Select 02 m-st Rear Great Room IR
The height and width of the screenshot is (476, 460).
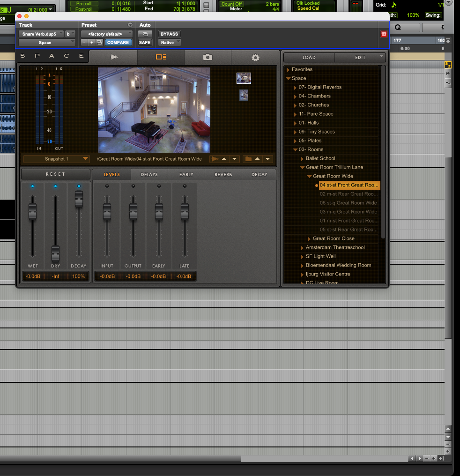click(x=349, y=193)
